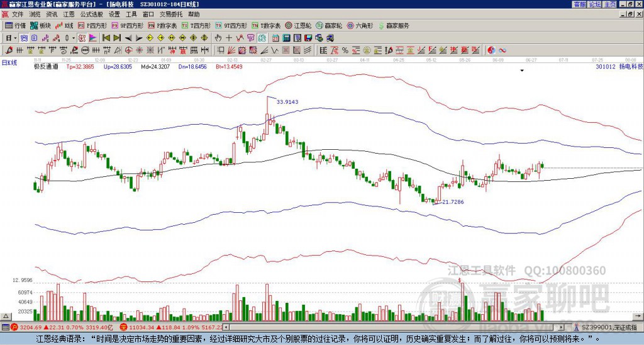The image size is (644, 345).
Task: Click the floppy disk save icon
Action: pyautogui.click(x=308, y=38)
